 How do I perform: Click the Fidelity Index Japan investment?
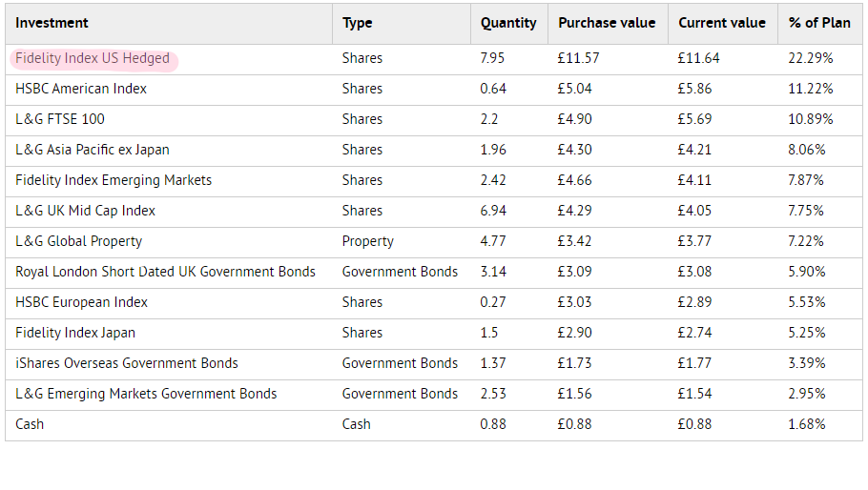coord(75,333)
